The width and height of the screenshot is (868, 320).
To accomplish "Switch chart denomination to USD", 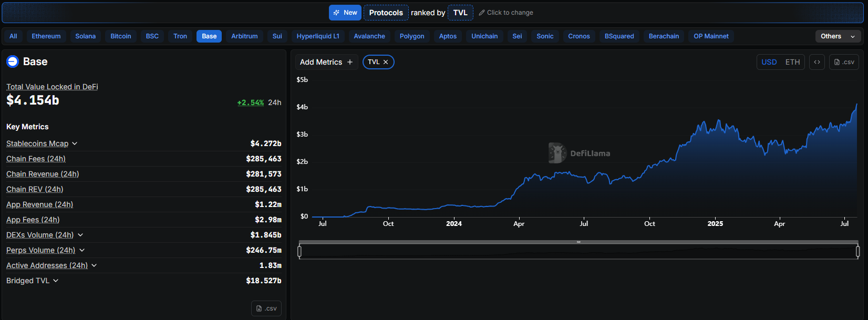I will coord(769,62).
